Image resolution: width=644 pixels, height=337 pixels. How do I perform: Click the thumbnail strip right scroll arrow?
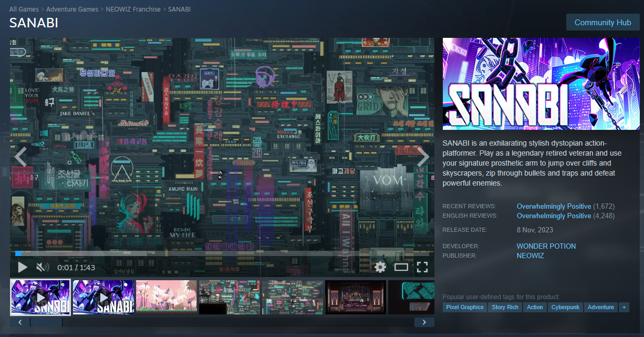424,322
